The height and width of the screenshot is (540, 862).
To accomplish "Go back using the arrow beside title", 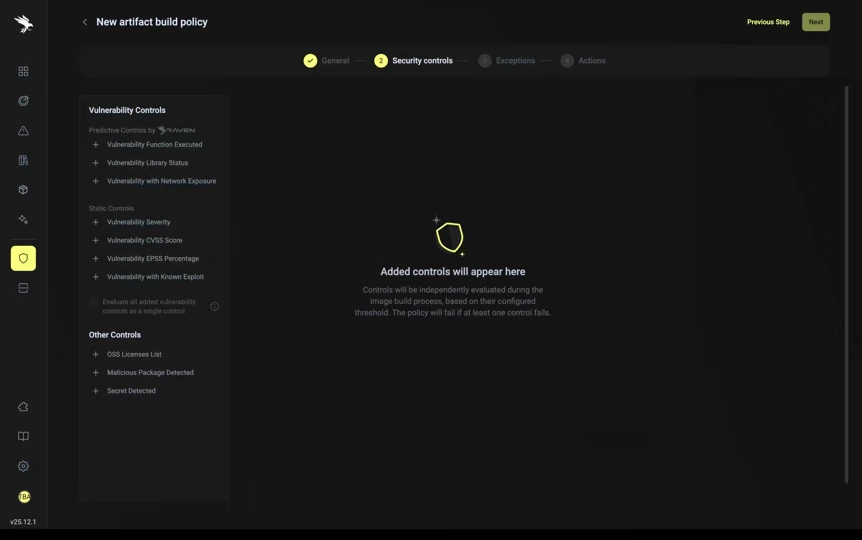I will [x=85, y=22].
